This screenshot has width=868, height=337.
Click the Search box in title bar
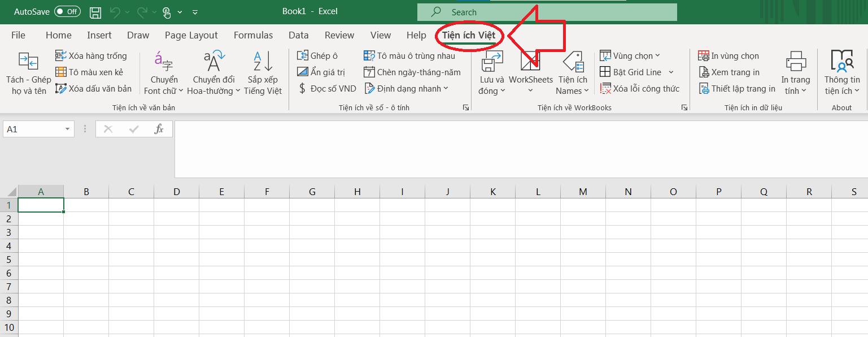[x=547, y=12]
